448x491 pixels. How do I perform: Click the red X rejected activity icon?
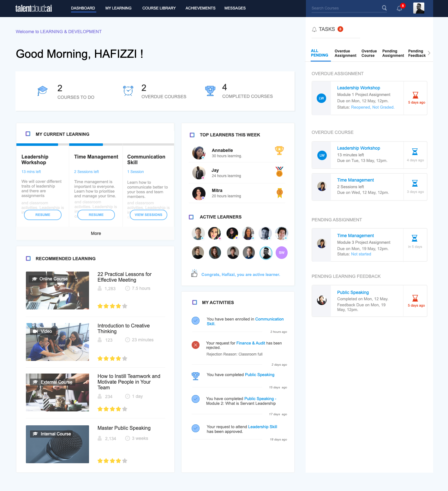[x=196, y=345]
